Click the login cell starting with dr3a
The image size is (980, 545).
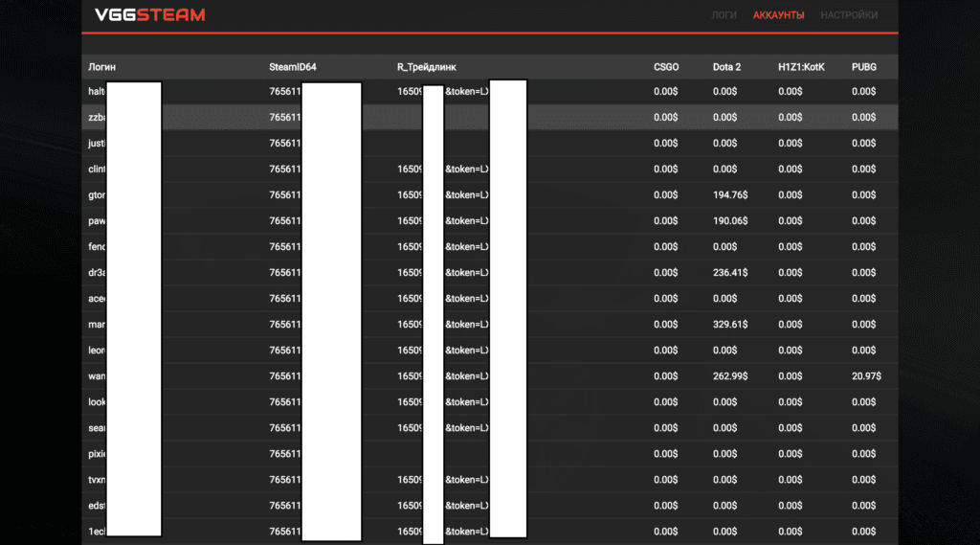coord(97,273)
